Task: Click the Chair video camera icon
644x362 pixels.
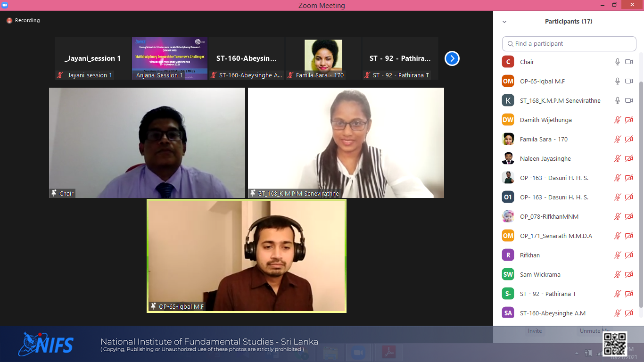Action: pos(628,62)
